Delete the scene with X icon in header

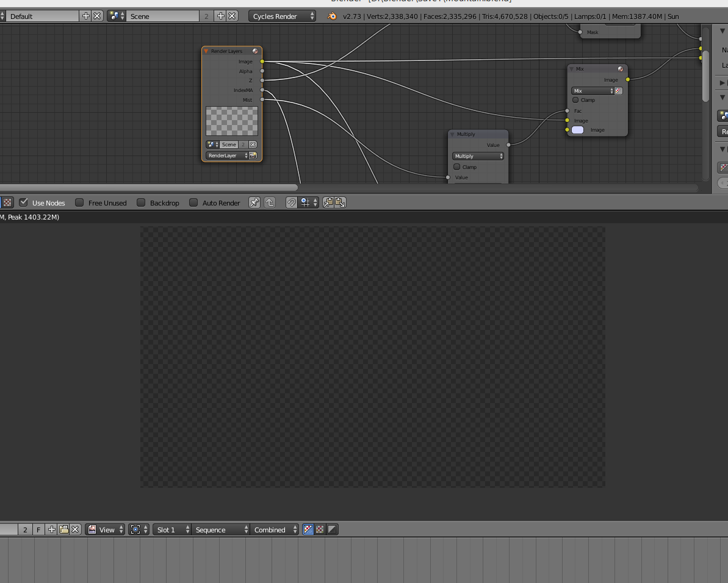pos(232,16)
